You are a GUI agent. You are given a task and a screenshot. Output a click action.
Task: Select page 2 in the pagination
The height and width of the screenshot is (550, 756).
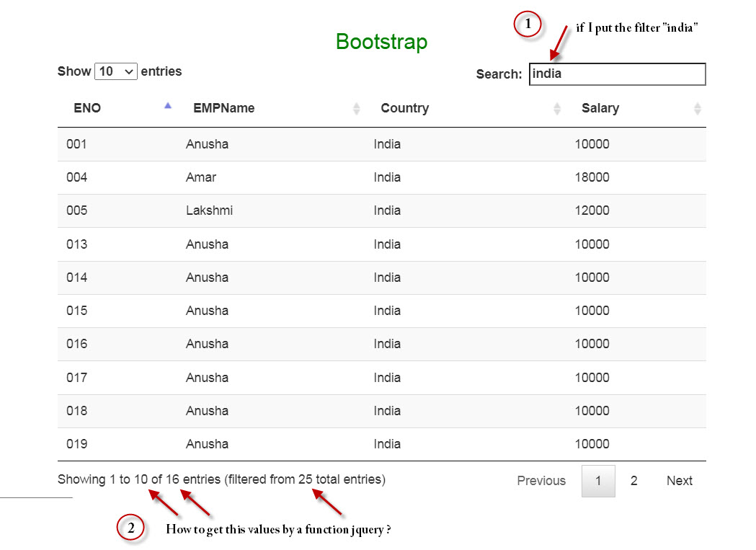634,481
